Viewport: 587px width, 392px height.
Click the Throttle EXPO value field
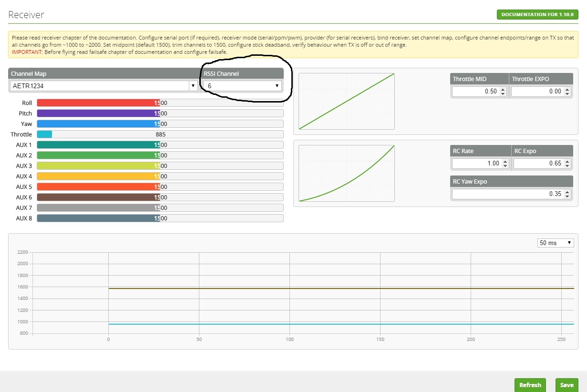[536, 91]
